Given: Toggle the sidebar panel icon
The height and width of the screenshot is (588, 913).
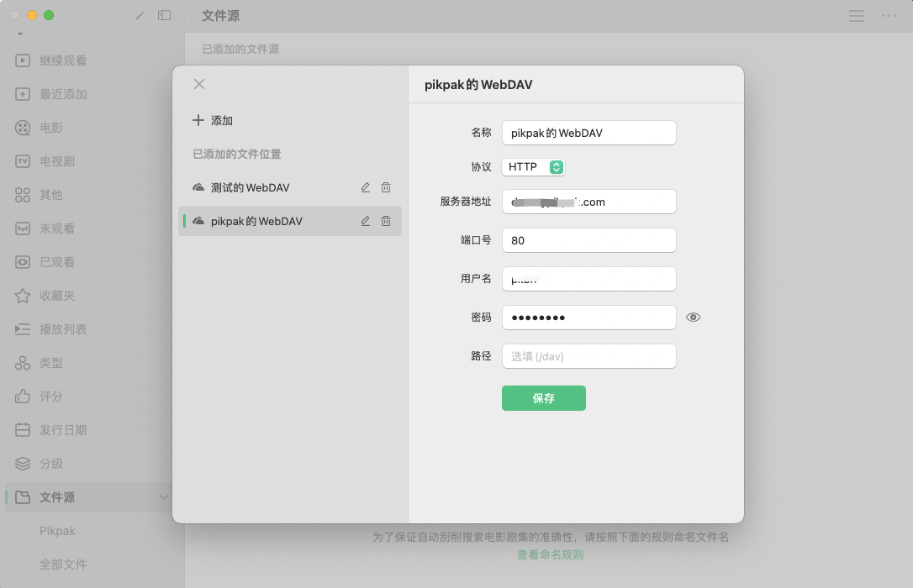Looking at the screenshot, I should click(165, 15).
